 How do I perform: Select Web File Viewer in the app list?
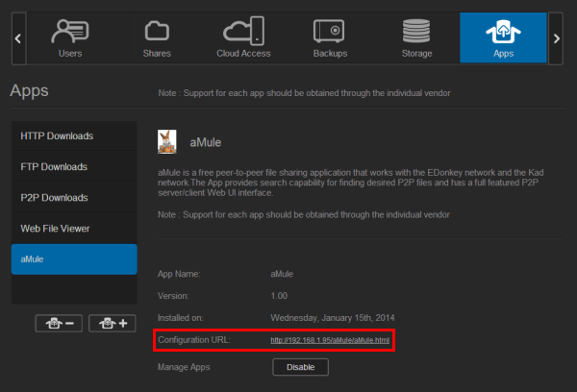pyautogui.click(x=74, y=229)
